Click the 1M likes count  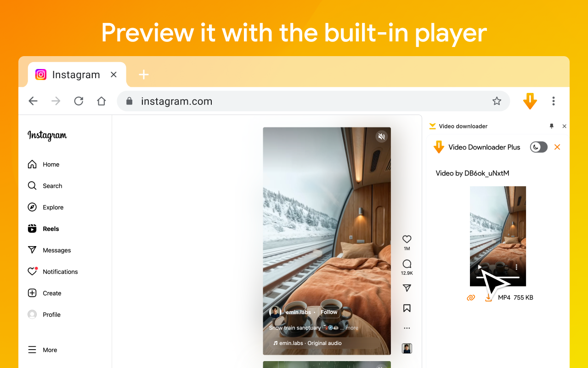pos(407,249)
